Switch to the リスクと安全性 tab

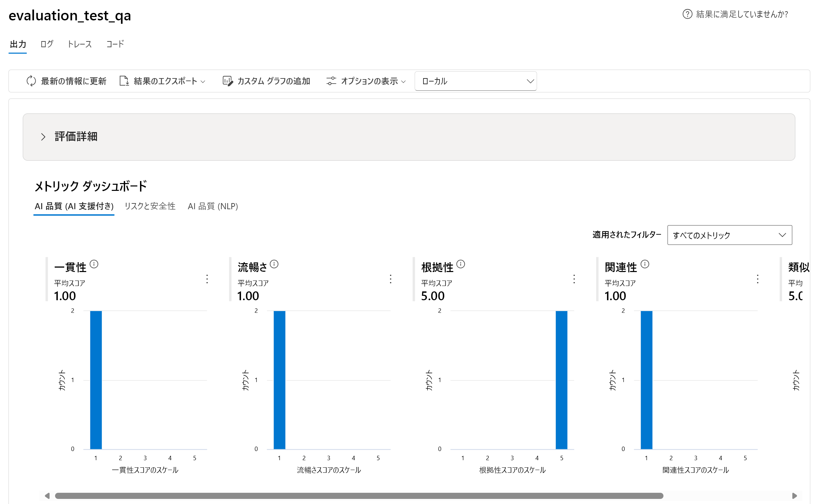(x=150, y=206)
